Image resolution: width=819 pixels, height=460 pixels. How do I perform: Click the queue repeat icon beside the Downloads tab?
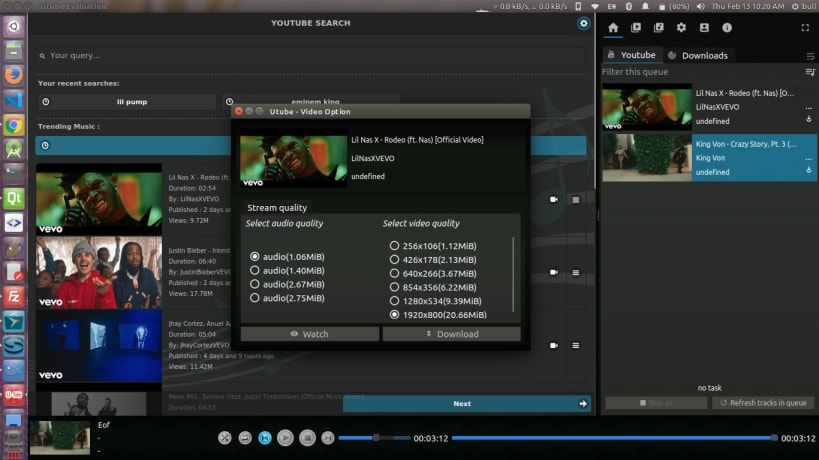tap(810, 56)
